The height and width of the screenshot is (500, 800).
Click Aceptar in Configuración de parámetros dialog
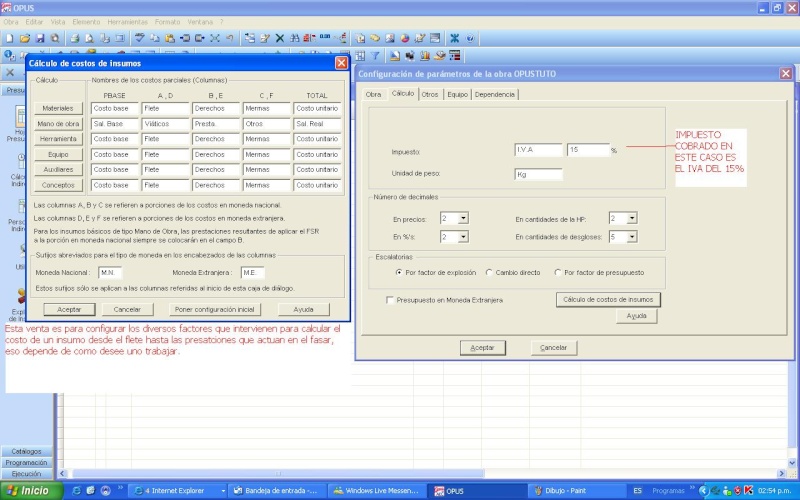tap(482, 347)
